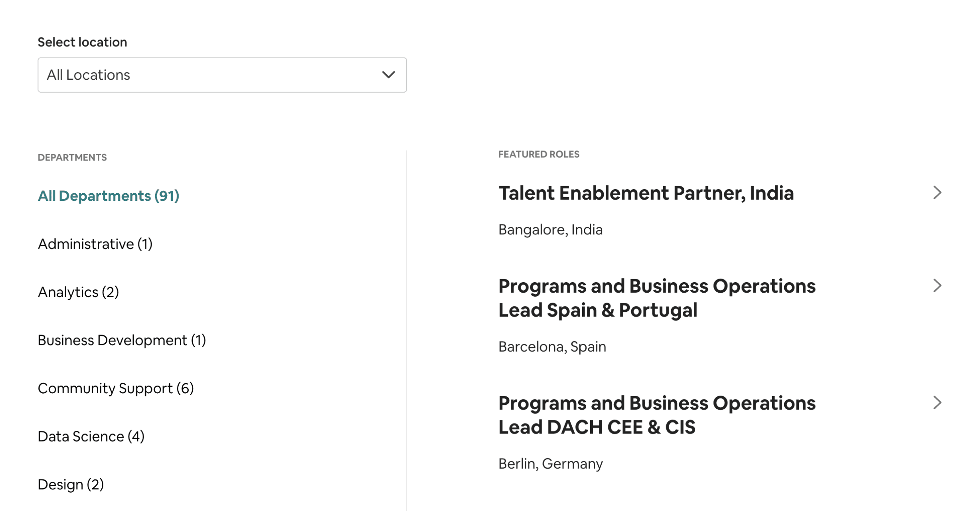Select All Departments (91) filter
Image resolution: width=980 pixels, height=511 pixels.
pyautogui.click(x=108, y=196)
